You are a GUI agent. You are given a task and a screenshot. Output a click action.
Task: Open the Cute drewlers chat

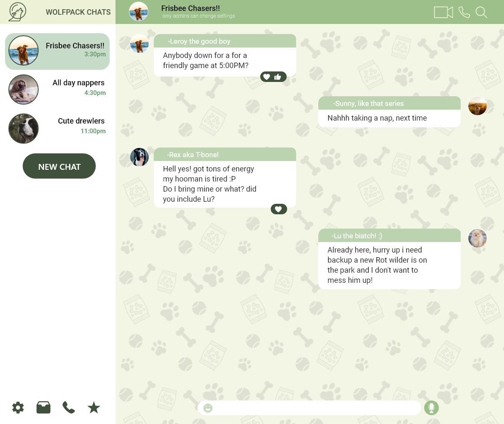coord(57,128)
